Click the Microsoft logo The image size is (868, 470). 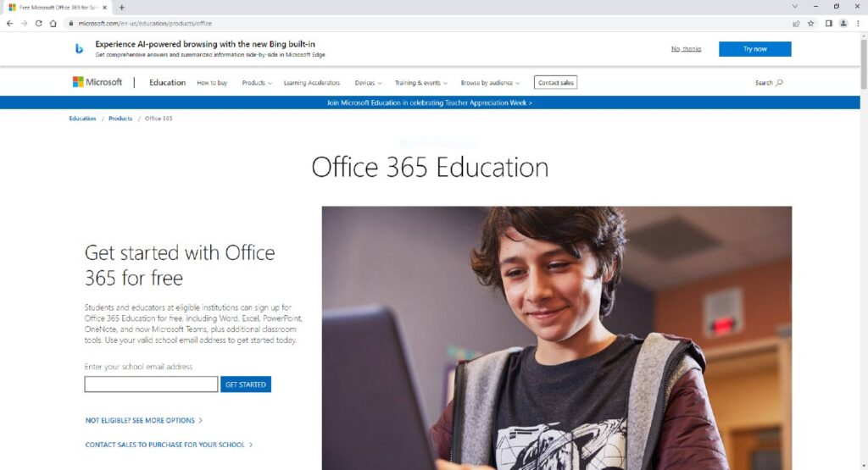tap(97, 82)
